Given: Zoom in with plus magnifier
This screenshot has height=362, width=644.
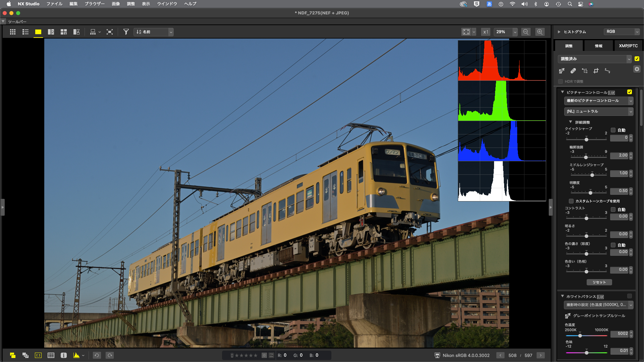Looking at the screenshot, I should (x=540, y=32).
